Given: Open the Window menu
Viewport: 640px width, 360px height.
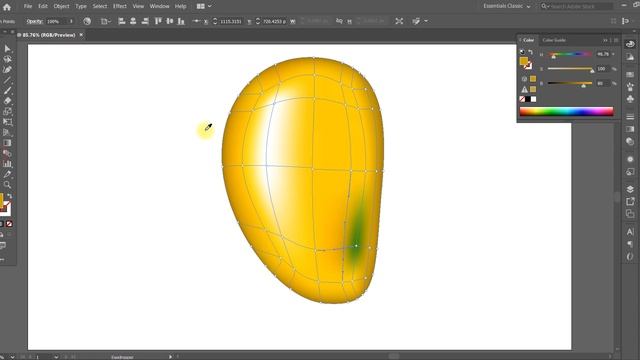Looking at the screenshot, I should (159, 6).
